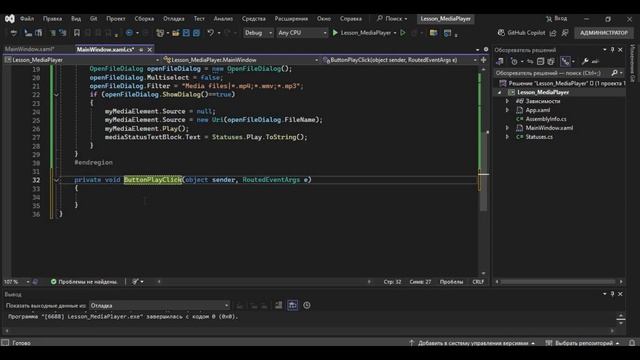
Task: Open the Git menu
Action: coord(93,19)
